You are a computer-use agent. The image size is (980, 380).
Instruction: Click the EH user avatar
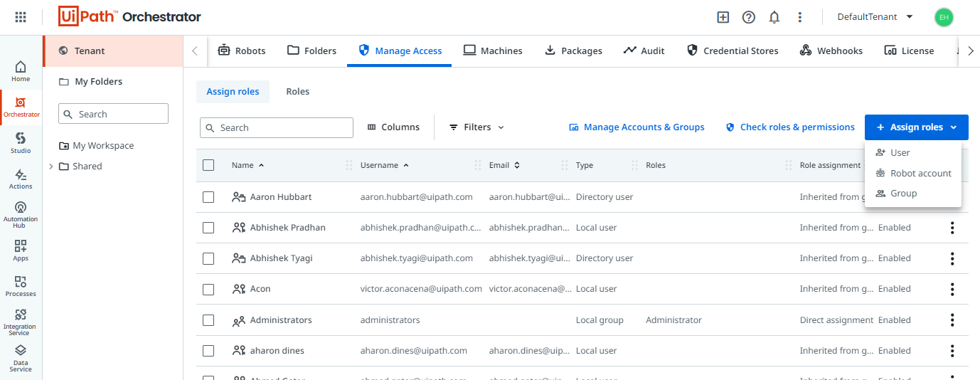point(944,17)
